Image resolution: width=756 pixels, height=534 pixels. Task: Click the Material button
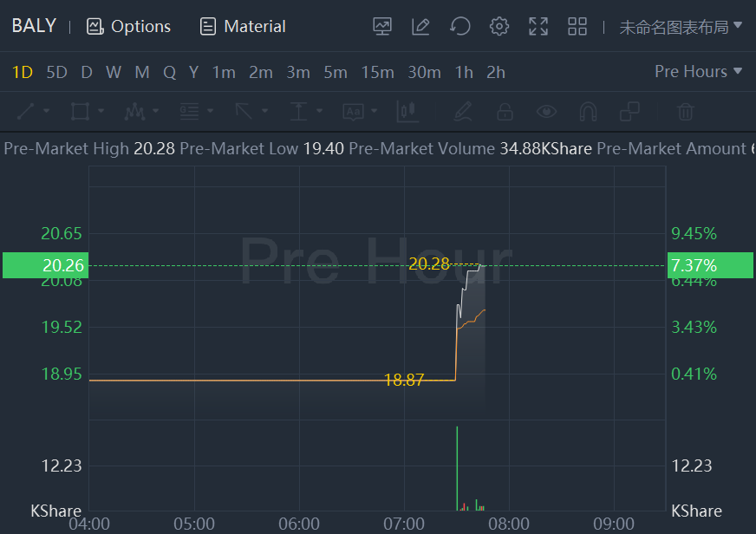point(243,26)
